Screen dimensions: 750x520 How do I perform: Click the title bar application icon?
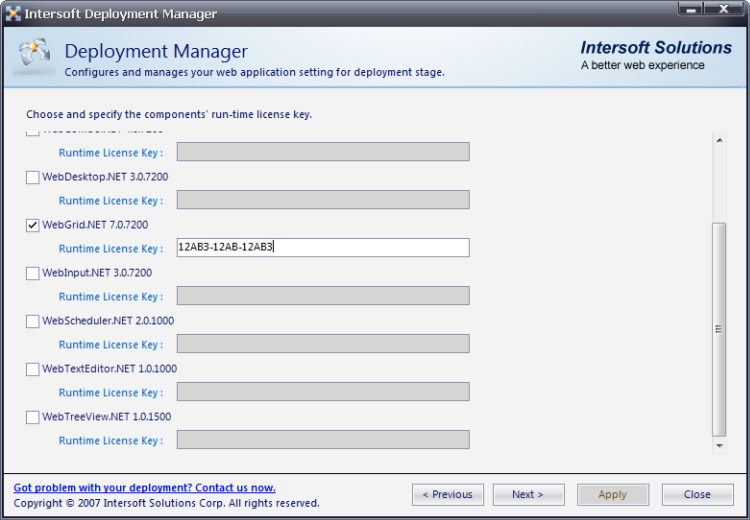(x=13, y=14)
